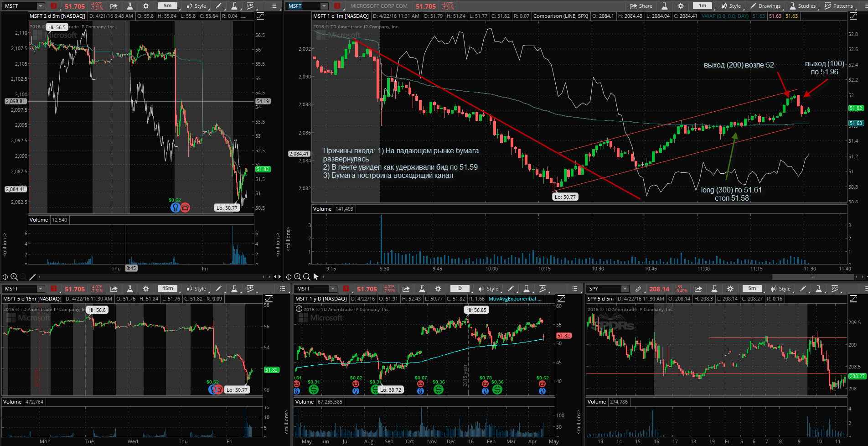Open Studies menu in MSFT 1m chart

[802, 6]
